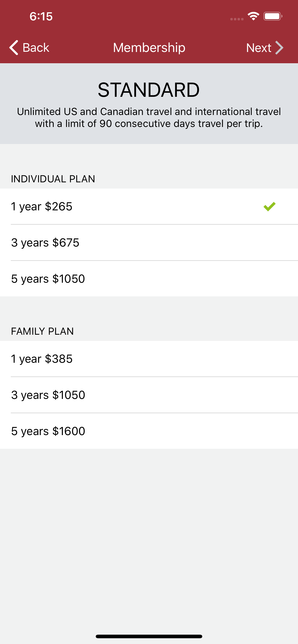The width and height of the screenshot is (298, 644).
Task: Tap the cellular signal dots icon
Action: [237, 19]
